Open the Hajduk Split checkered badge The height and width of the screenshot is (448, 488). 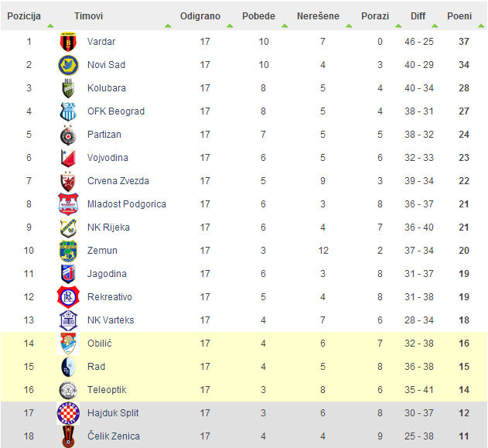pyautogui.click(x=68, y=413)
